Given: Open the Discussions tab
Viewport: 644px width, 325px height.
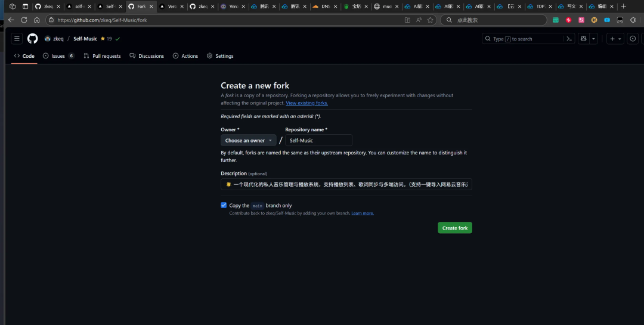Looking at the screenshot, I should click(147, 56).
